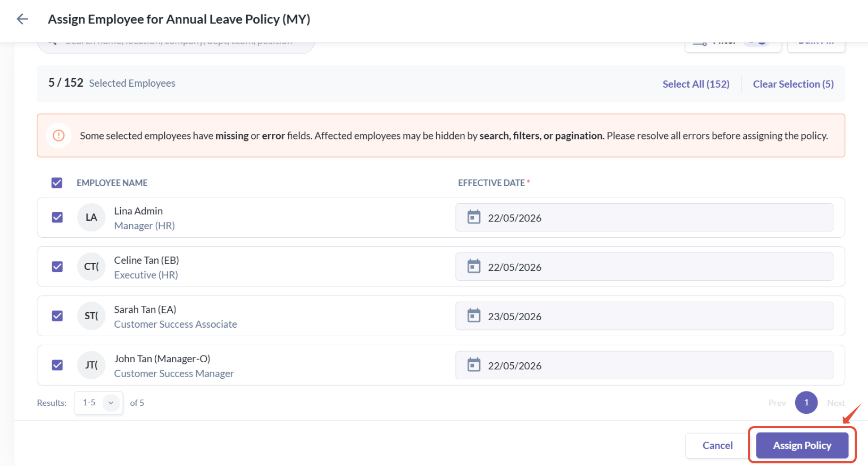Select All (152) employees

(x=696, y=84)
